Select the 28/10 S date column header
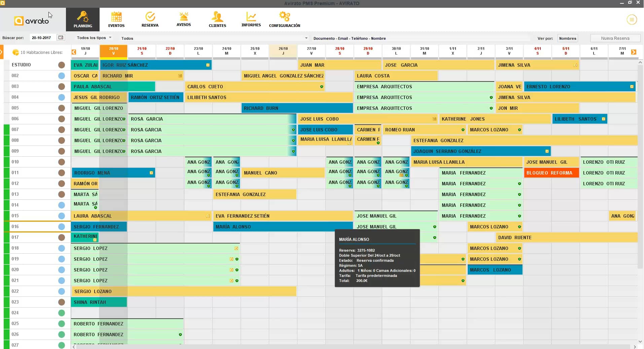Image resolution: width=644 pixels, height=349 pixels. pos(339,51)
